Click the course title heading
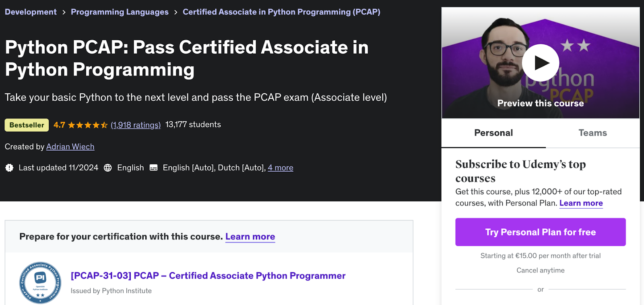644x305 pixels. click(x=187, y=58)
